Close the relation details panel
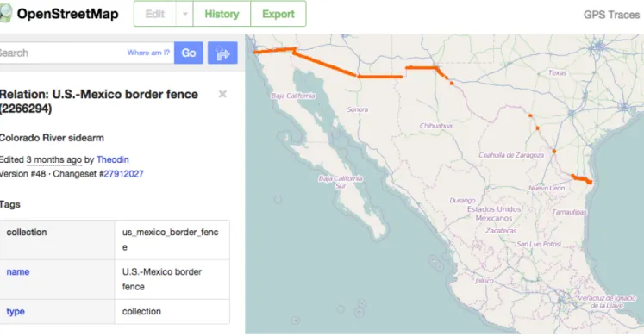The image size is (644, 336). [x=222, y=95]
